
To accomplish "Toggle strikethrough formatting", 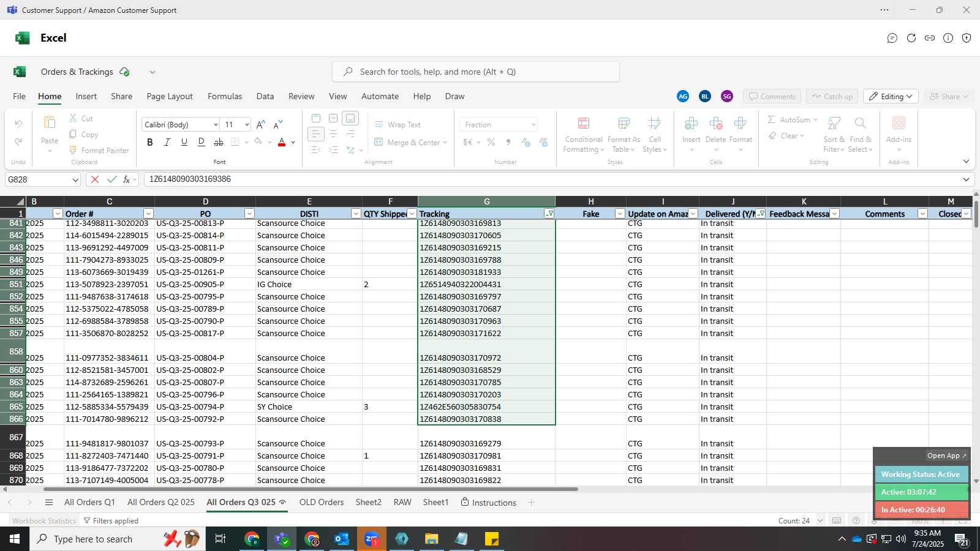I will point(218,142).
